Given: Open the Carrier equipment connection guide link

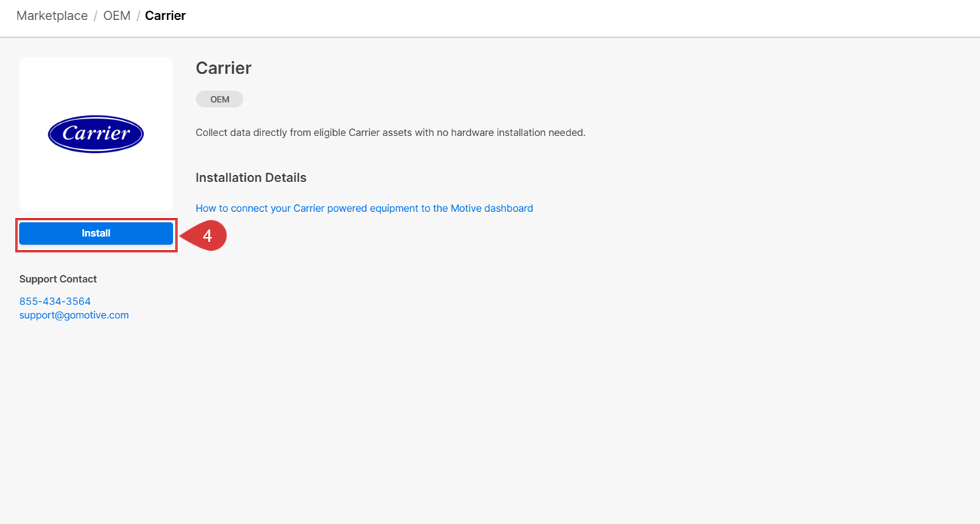Looking at the screenshot, I should (x=364, y=208).
